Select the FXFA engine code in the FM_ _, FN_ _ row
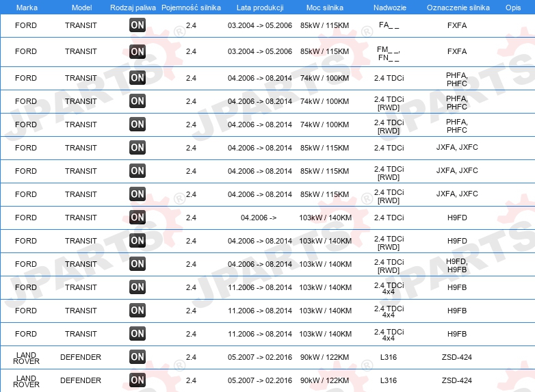 pos(457,51)
